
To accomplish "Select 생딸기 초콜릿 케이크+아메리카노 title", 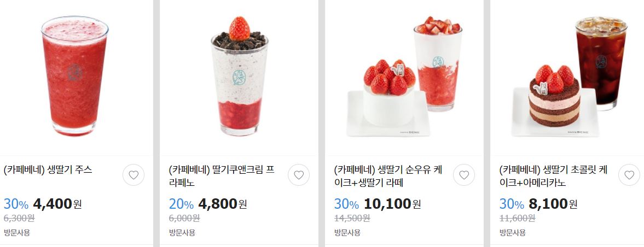I will [x=553, y=176].
